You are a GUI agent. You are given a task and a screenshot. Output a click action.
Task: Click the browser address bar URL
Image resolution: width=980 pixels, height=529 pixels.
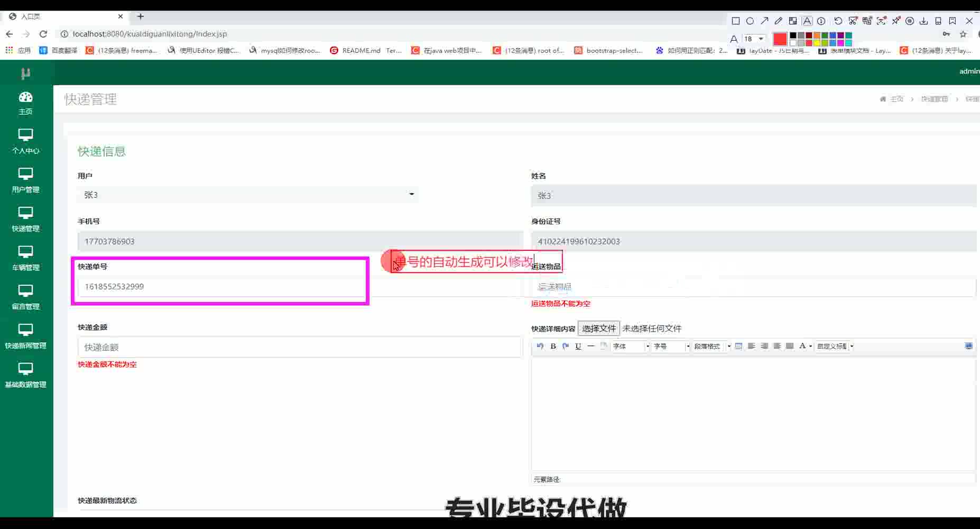150,34
